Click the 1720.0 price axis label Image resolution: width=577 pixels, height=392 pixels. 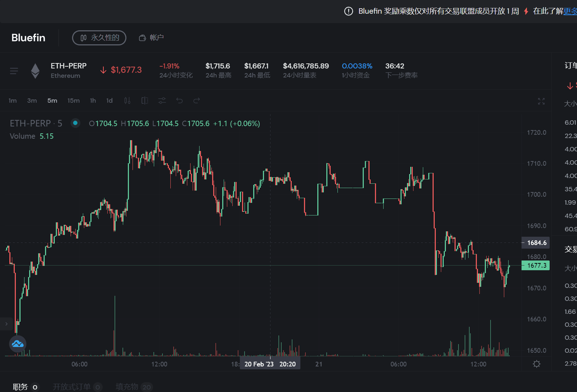tap(537, 133)
